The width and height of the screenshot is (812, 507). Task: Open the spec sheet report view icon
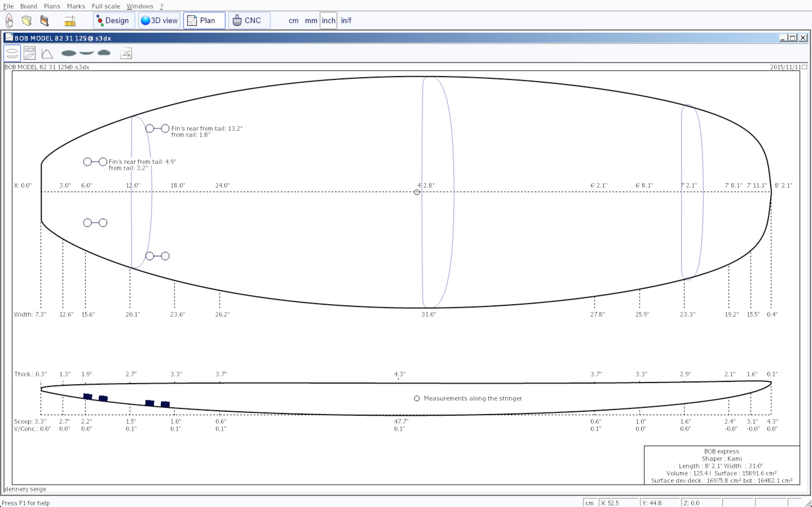click(30, 53)
